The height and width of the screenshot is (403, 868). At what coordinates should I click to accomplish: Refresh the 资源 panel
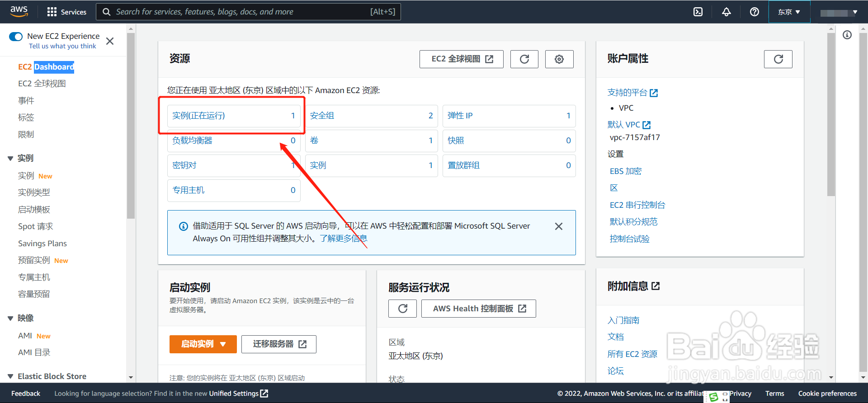(524, 59)
